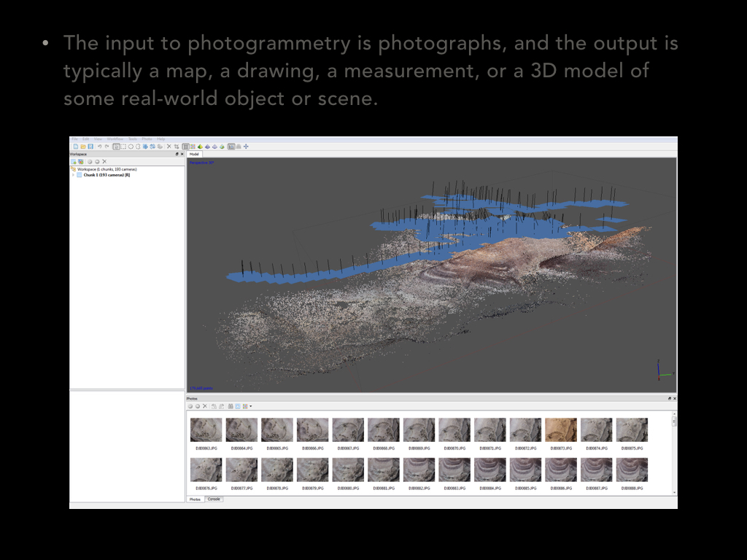Activate the navigation arrow pointer tool
This screenshot has width=747, height=560.
coord(116,147)
